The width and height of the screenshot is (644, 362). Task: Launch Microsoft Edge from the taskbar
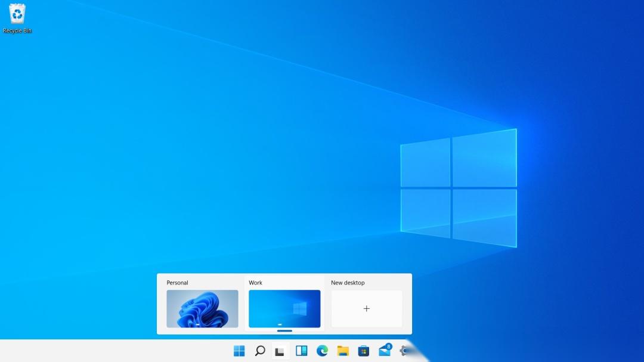click(323, 351)
